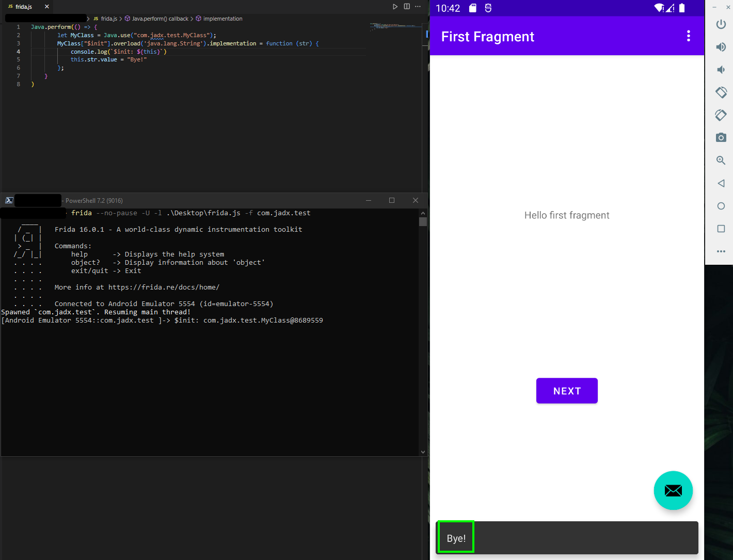This screenshot has height=560, width=733.
Task: Switch to the frida.js editor tab
Action: 24,6
